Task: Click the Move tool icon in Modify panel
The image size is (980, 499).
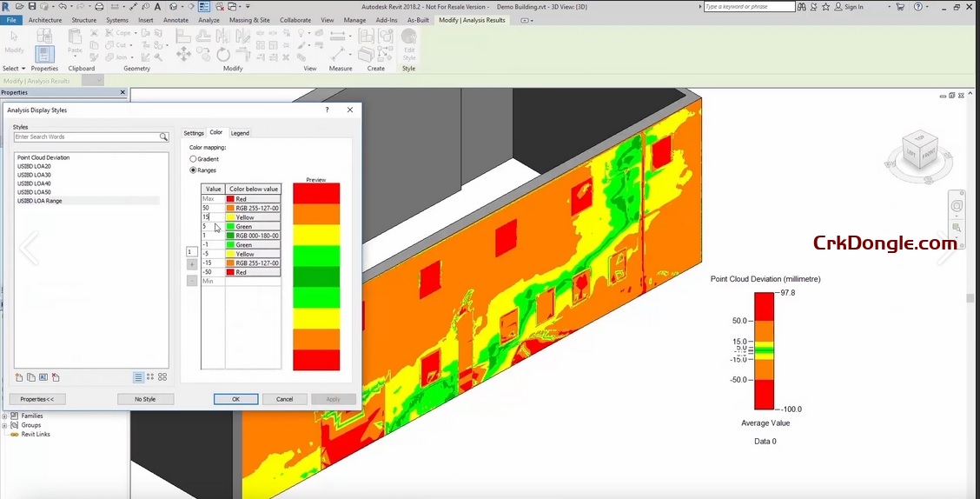Action: click(x=183, y=55)
